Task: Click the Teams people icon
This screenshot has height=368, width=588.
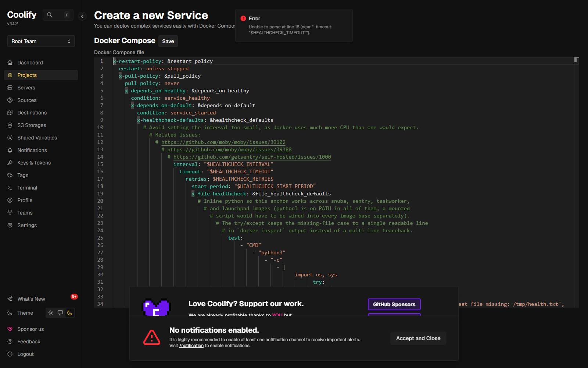Action: click(x=10, y=213)
